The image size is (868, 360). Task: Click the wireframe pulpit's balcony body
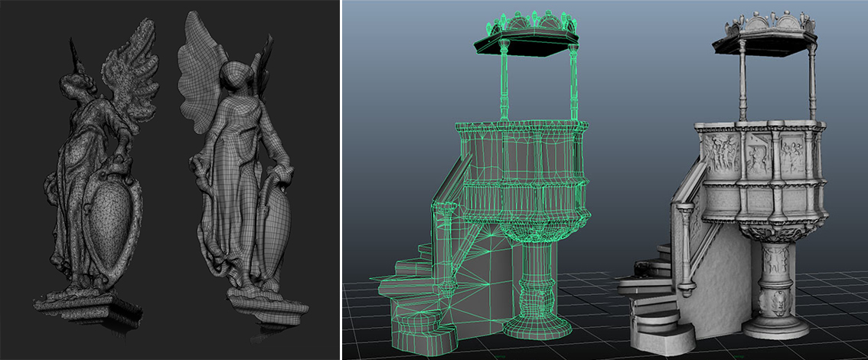point(520,169)
